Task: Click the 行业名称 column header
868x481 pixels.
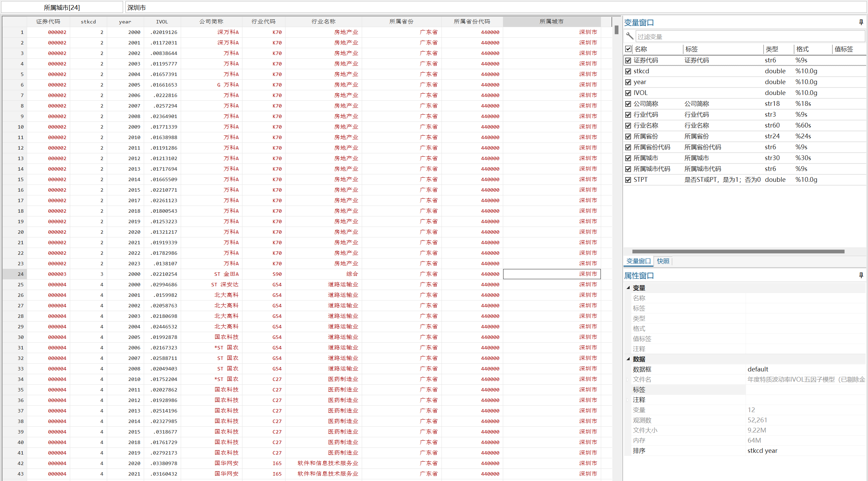Action: (323, 21)
